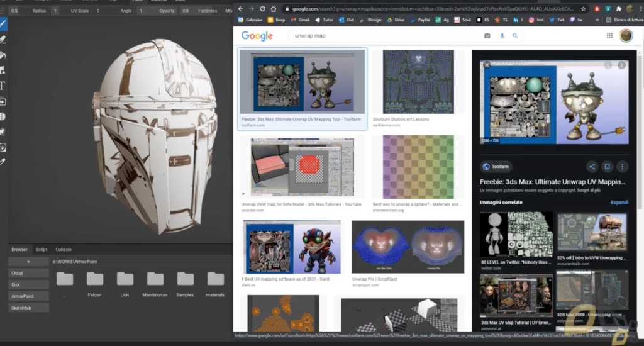Select the Color Picker tool in ArmorPaint
This screenshot has height=346, width=644.
tap(3, 162)
